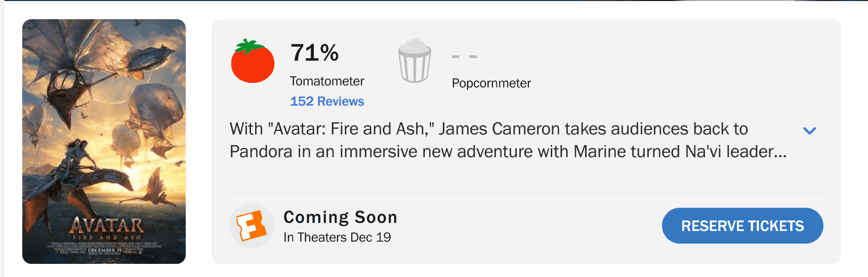Click the orange Fandango ticket icon

click(x=252, y=225)
